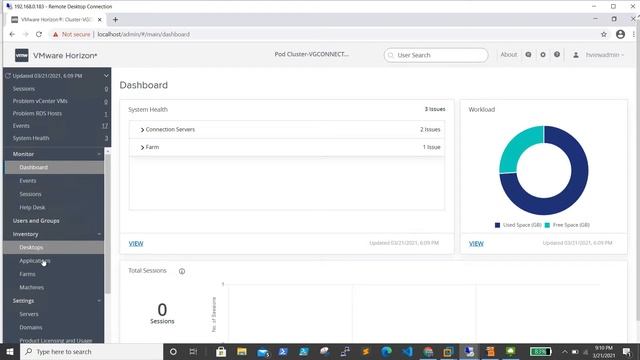Screen dimensions: 640x360
Task: Expand the Farm health row
Action: (142, 147)
